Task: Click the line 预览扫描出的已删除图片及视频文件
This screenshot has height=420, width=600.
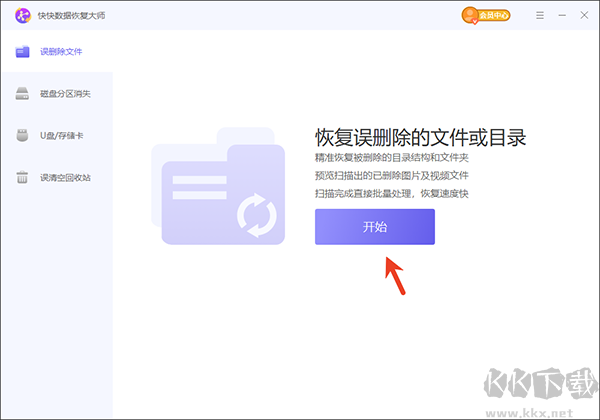Action: coord(391,176)
